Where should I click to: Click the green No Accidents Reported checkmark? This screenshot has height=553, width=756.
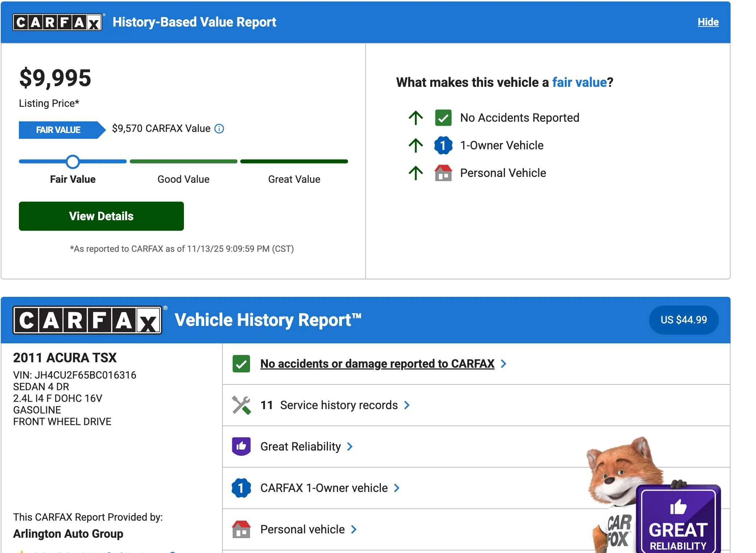[443, 118]
